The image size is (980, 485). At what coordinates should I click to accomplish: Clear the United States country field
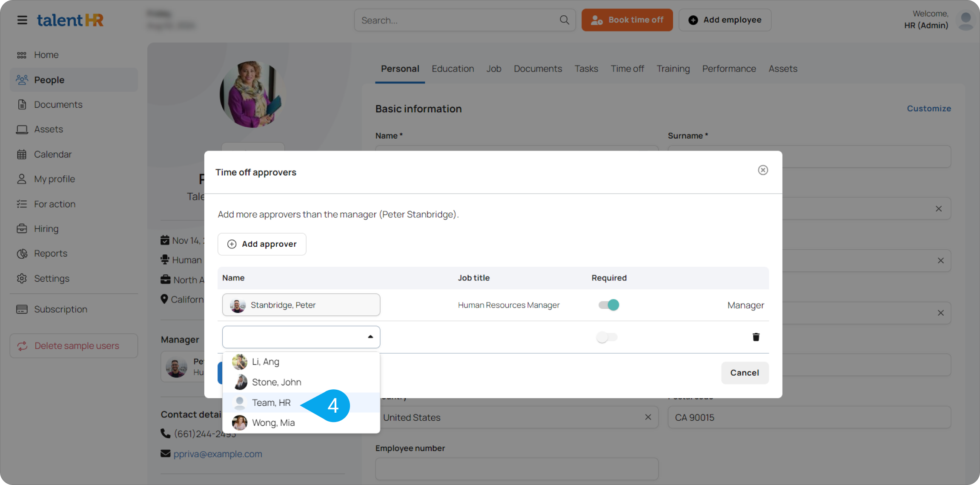pyautogui.click(x=648, y=417)
